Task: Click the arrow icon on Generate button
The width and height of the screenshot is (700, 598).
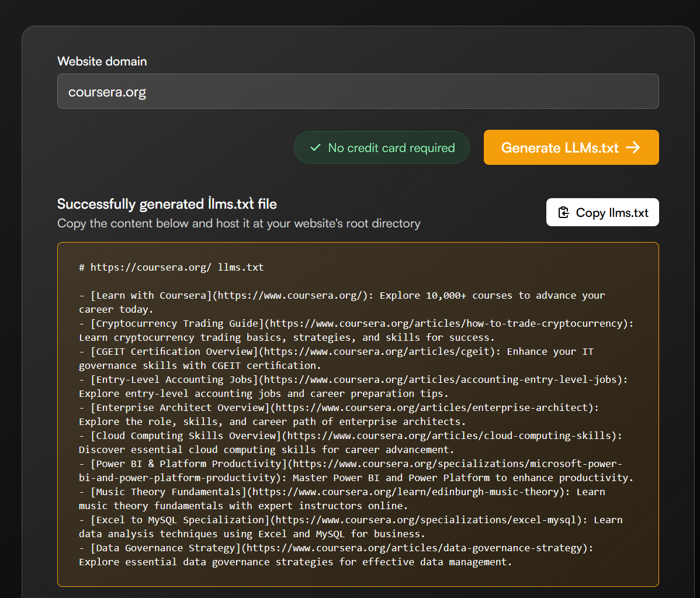Action: tap(633, 148)
